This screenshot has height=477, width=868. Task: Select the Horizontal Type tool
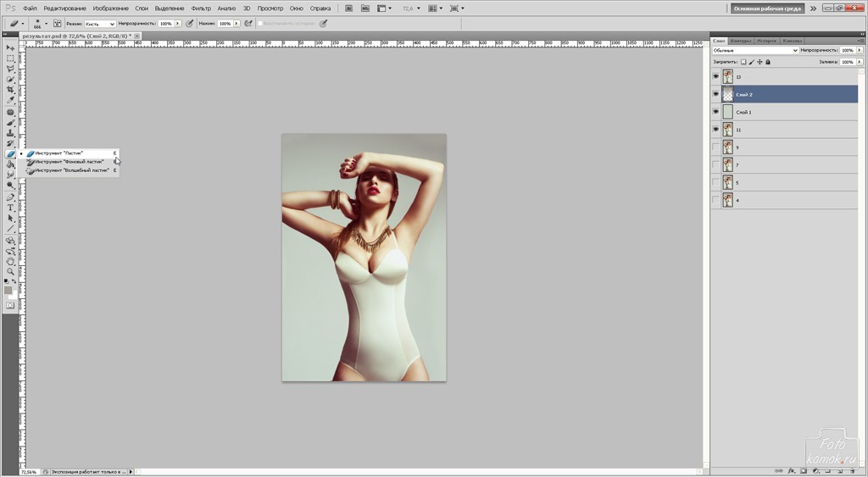click(10, 208)
